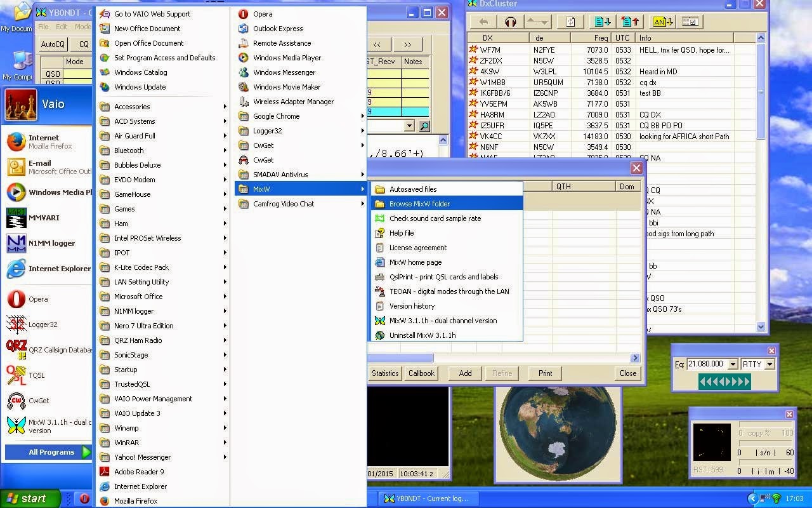Show hidden system tray icons arrow
812x508 pixels.
(752, 499)
